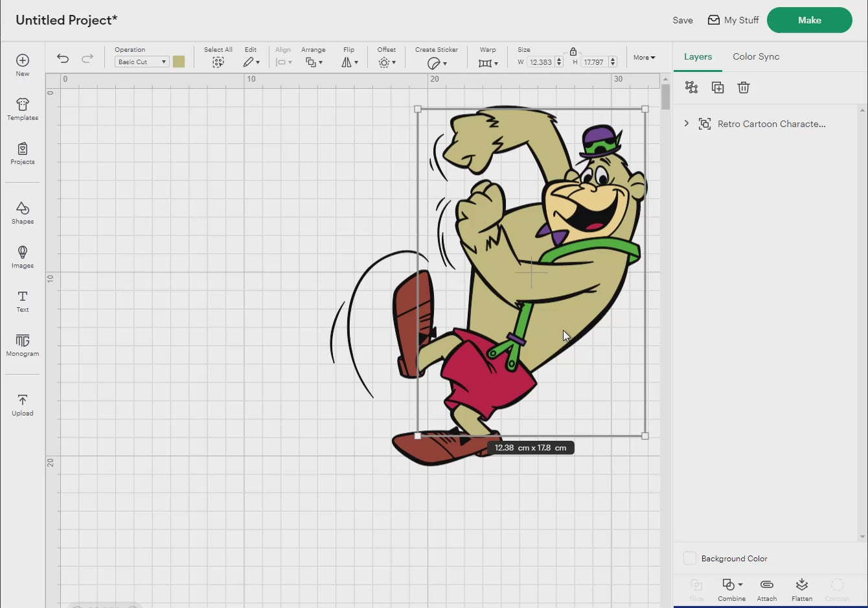Open the More toolbar menu
This screenshot has width=868, height=608.
645,58
